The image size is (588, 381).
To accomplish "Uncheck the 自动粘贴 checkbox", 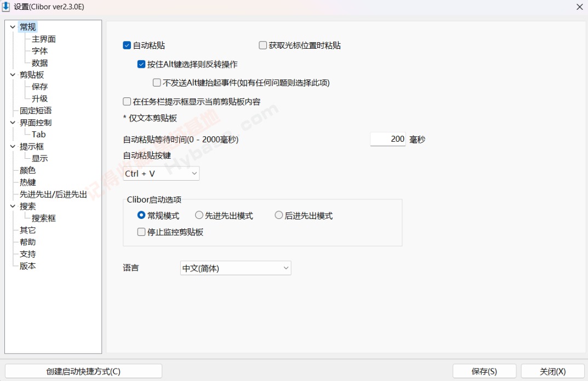I will coord(127,45).
